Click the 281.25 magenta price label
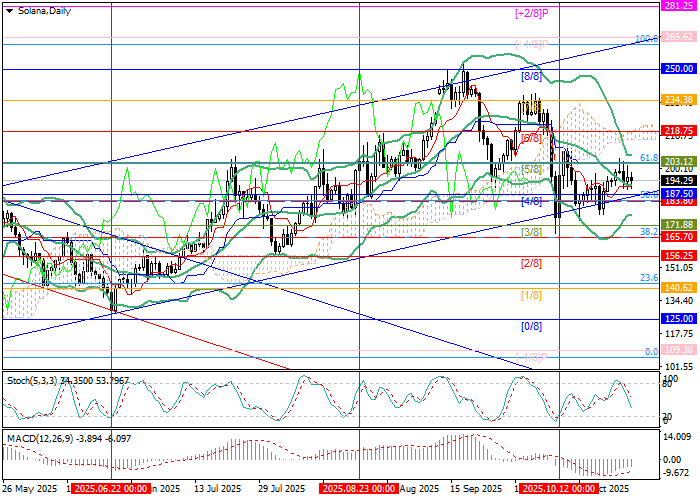Image resolution: width=700 pixels, height=500 pixels. coord(679,6)
